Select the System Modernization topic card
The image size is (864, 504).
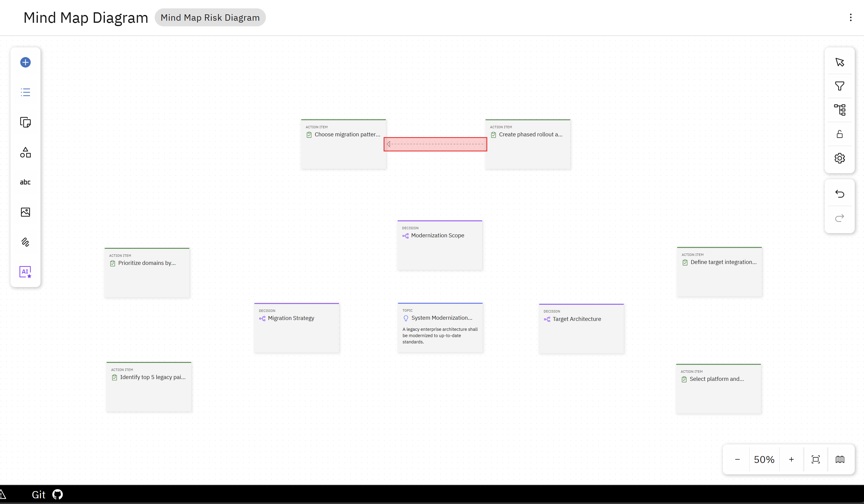[440, 327]
